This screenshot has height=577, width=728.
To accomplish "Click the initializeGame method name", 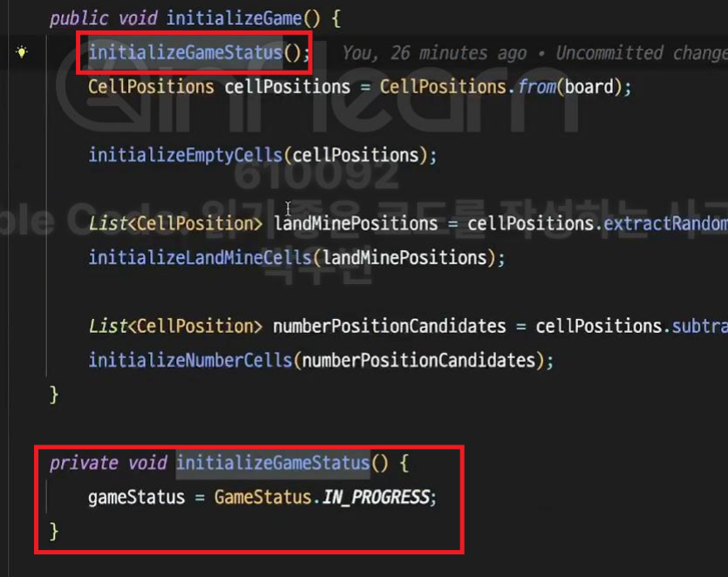I will pos(234,18).
